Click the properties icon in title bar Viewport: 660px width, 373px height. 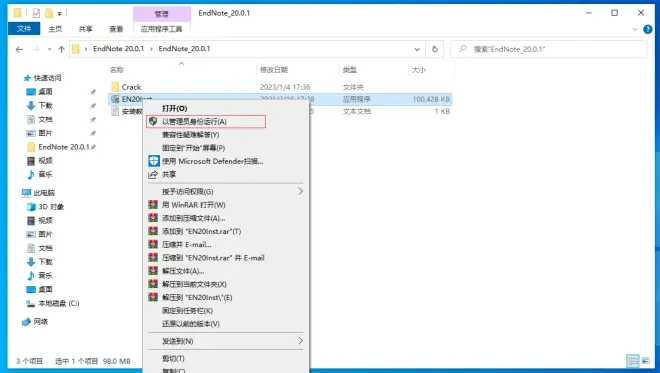(36, 13)
